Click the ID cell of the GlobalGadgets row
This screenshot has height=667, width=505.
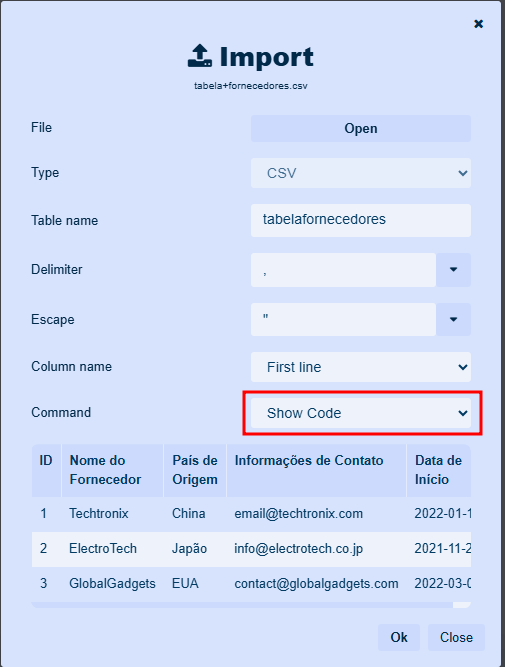tap(46, 584)
